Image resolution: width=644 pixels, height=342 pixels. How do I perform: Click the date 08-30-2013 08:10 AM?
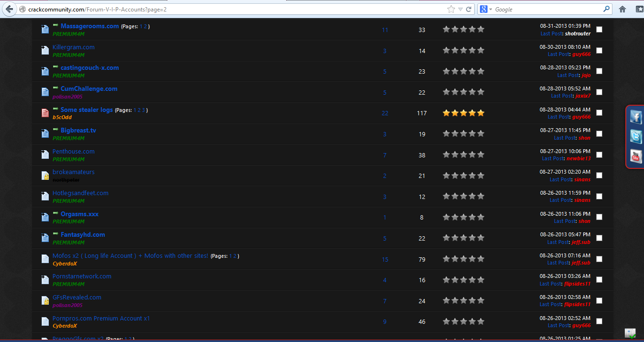[565, 47]
